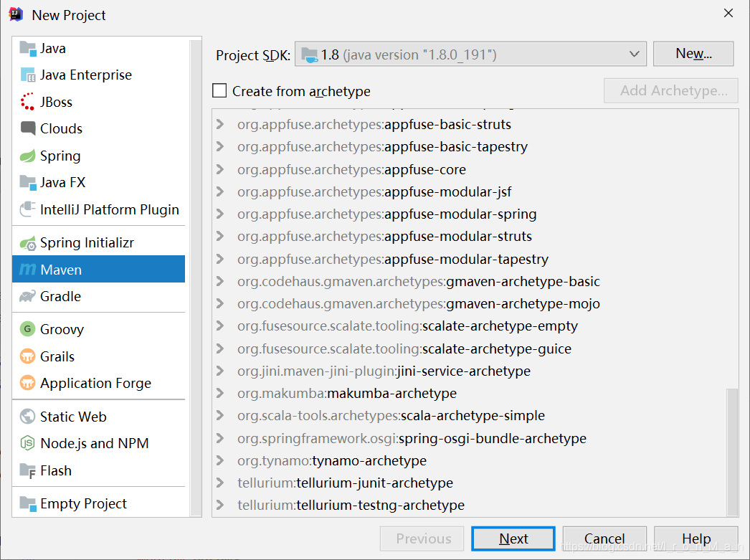Click the Next button

pyautogui.click(x=513, y=539)
